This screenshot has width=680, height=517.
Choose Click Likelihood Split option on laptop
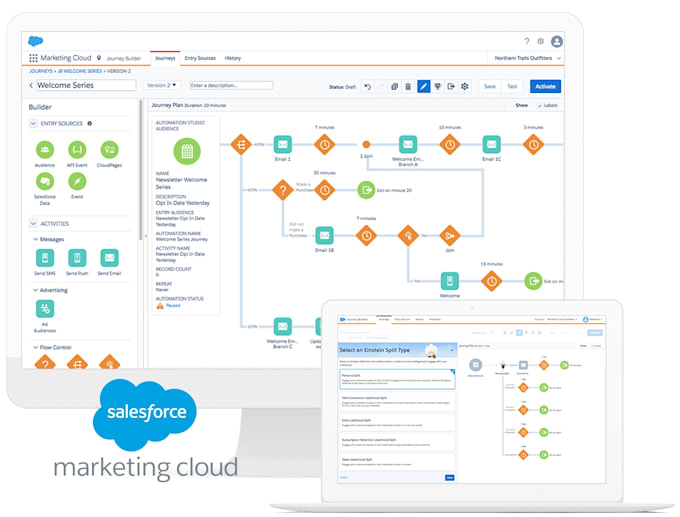(396, 422)
